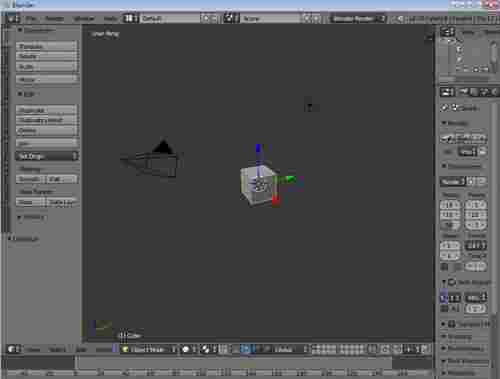This screenshot has width=500, height=379.
Task: Click the Join button in tool shelf
Action: click(x=47, y=143)
